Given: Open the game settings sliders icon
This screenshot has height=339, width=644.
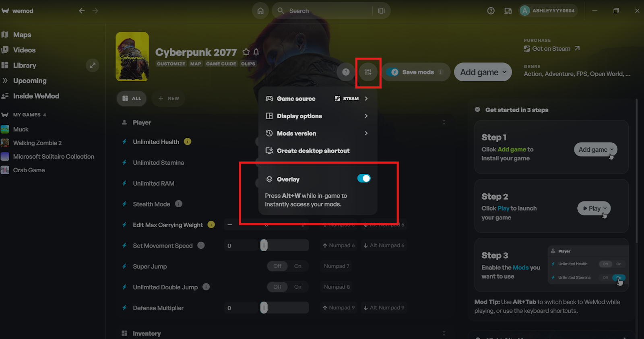Looking at the screenshot, I should [368, 72].
